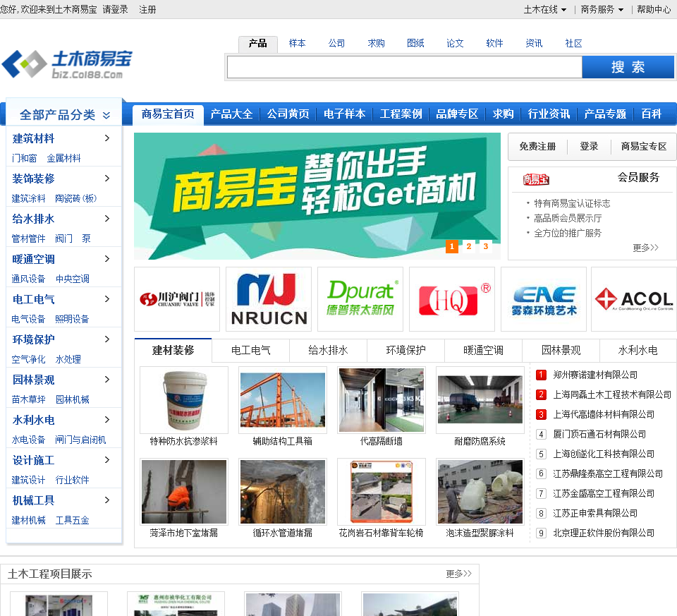
Task: Expand the 机械工具 category arrow
Action: pyautogui.click(x=107, y=500)
